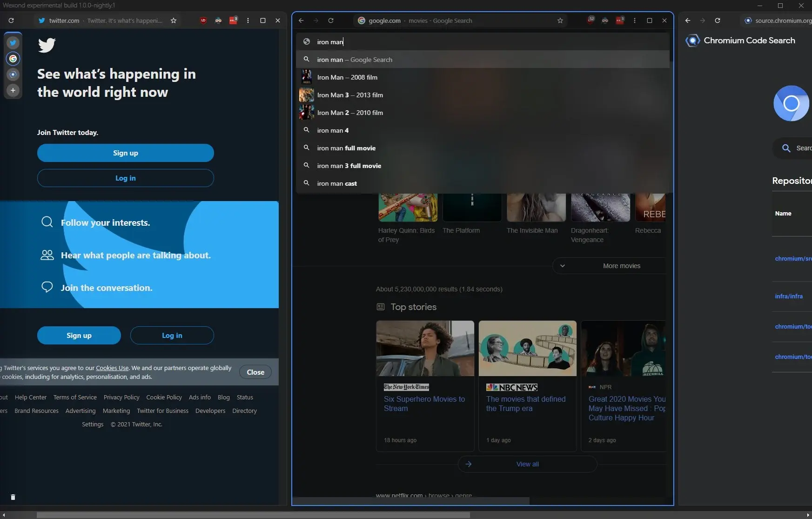Click the white Twitter bird logo
The image size is (812, 519).
pos(47,45)
